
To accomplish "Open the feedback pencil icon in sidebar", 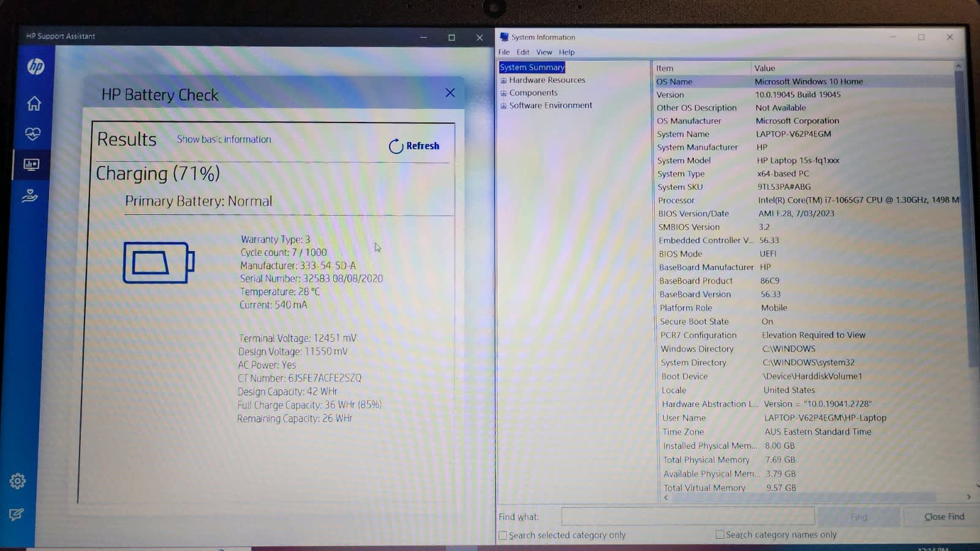I will (16, 514).
